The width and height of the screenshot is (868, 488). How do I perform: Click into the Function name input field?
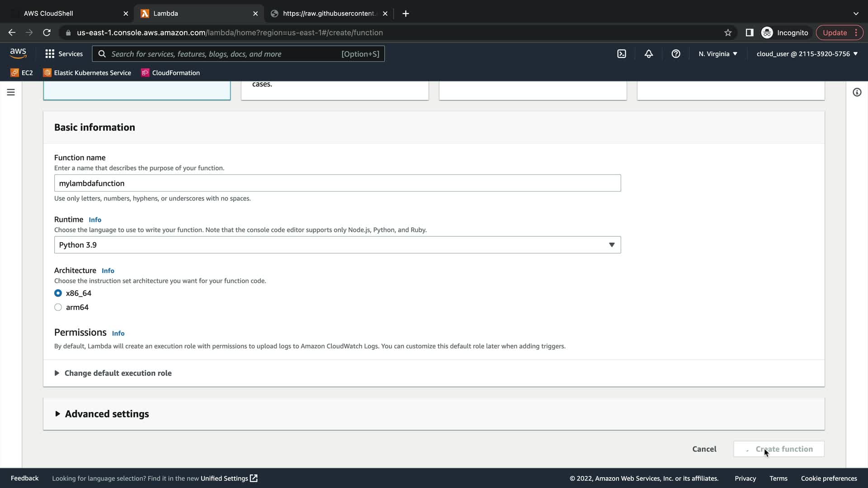(x=337, y=183)
